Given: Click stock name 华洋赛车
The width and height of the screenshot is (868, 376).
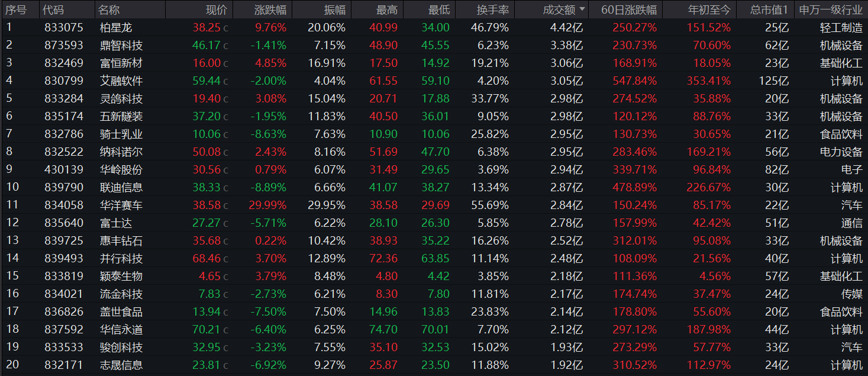Looking at the screenshot, I should (121, 205).
